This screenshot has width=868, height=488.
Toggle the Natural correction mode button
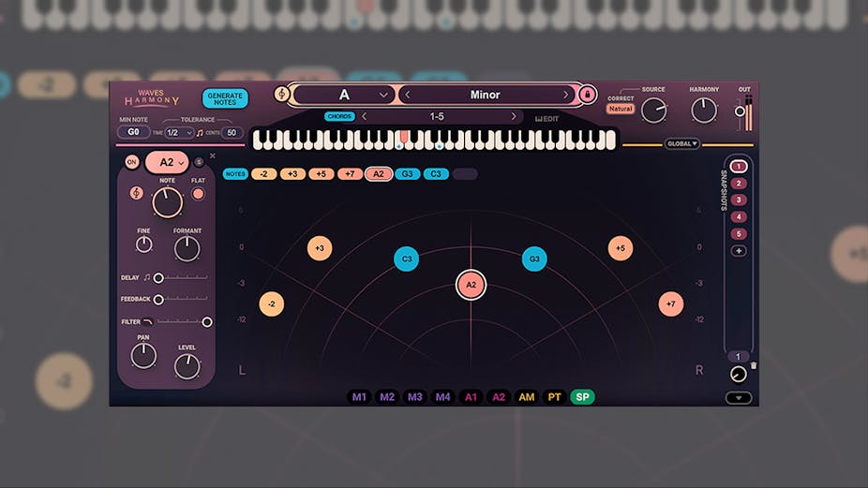(620, 109)
